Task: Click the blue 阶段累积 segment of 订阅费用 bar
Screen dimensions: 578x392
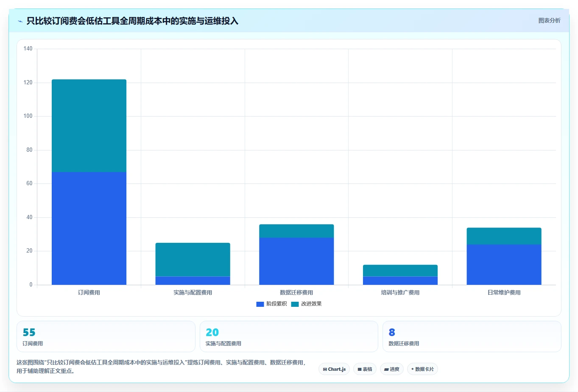Action: [89, 228]
